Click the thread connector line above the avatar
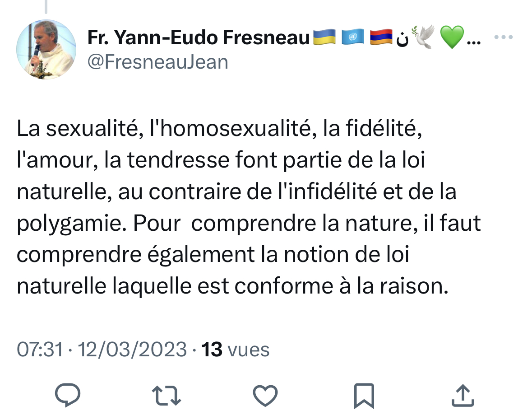The height and width of the screenshot is (420, 532). 46,6
